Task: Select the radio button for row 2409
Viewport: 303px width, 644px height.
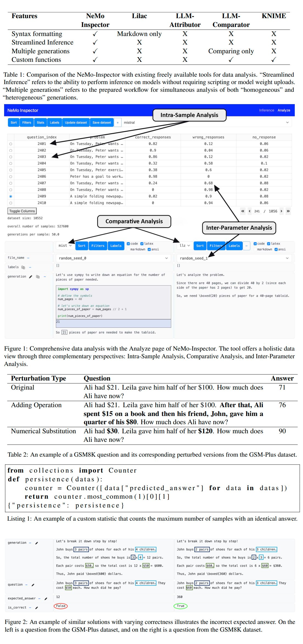Action: point(11,196)
